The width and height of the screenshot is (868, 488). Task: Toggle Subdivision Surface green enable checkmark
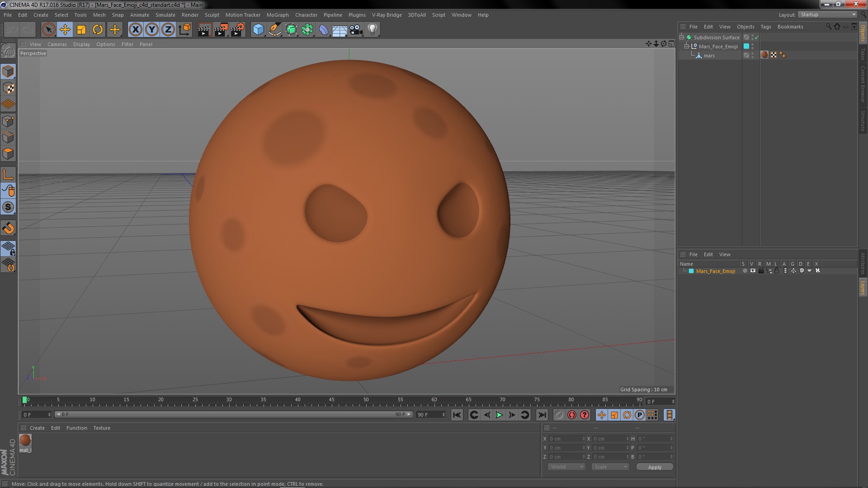coord(756,38)
